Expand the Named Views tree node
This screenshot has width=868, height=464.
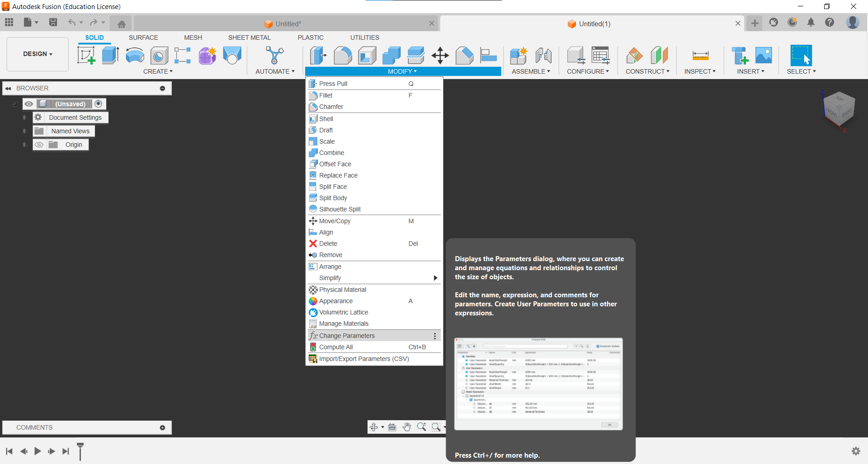click(25, 131)
